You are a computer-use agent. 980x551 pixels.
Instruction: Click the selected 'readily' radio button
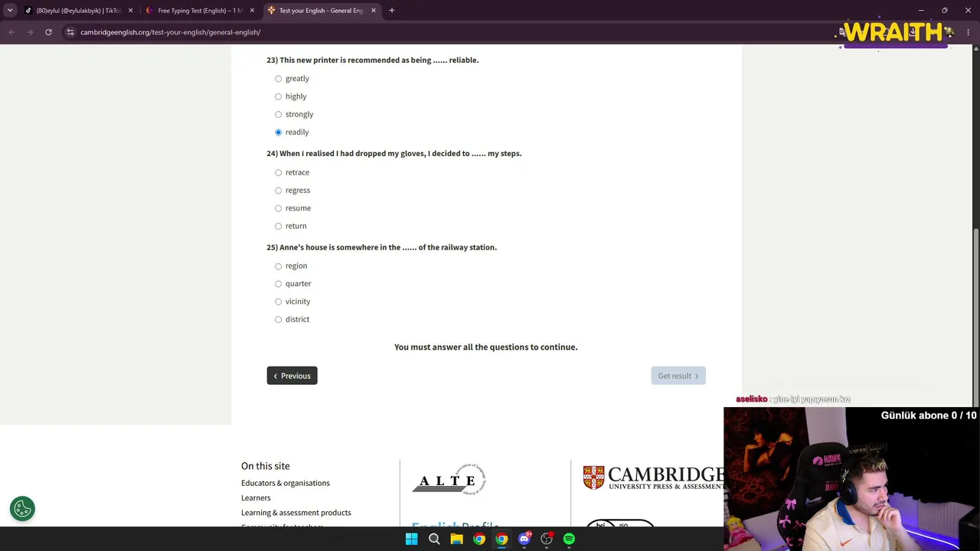[x=279, y=132]
